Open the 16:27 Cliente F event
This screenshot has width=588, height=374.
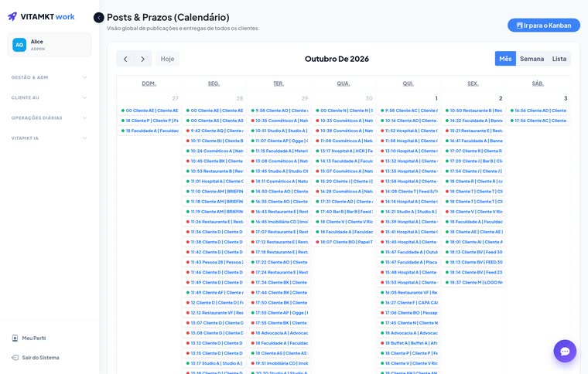pyautogui.click(x=409, y=302)
